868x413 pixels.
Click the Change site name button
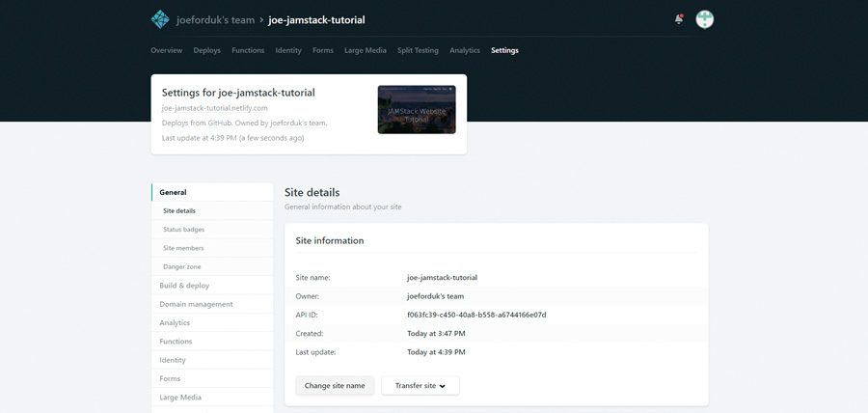click(x=335, y=386)
